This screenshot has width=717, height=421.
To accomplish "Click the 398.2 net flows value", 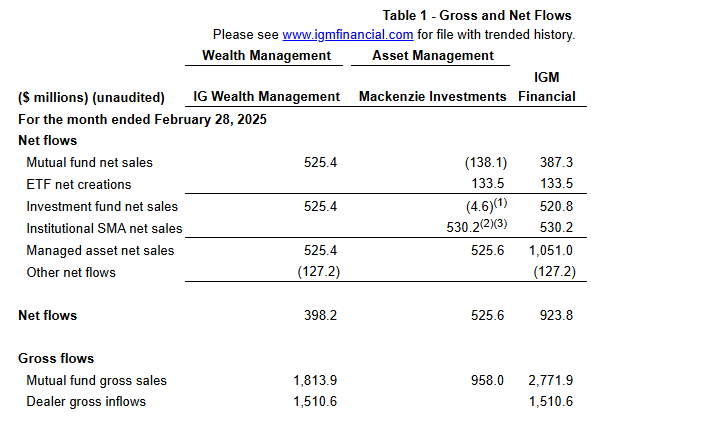I will pos(317,316).
